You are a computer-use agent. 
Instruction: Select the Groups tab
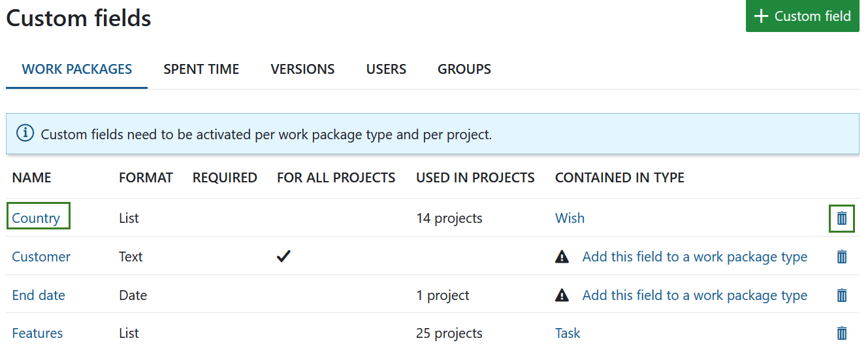tap(464, 69)
